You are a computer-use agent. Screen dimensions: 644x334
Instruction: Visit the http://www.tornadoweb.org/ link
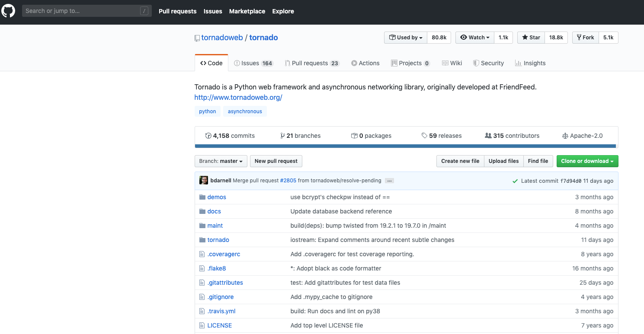pyautogui.click(x=238, y=97)
